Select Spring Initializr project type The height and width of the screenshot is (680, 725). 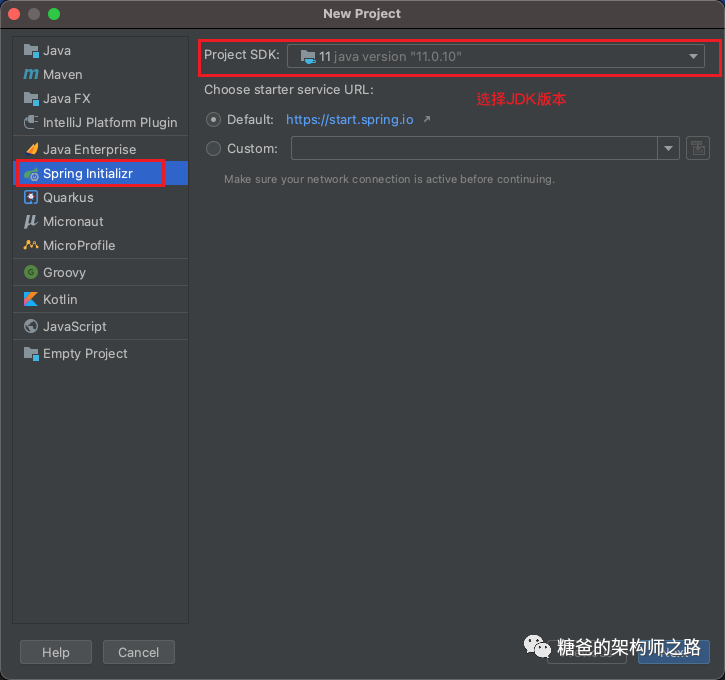[100, 173]
